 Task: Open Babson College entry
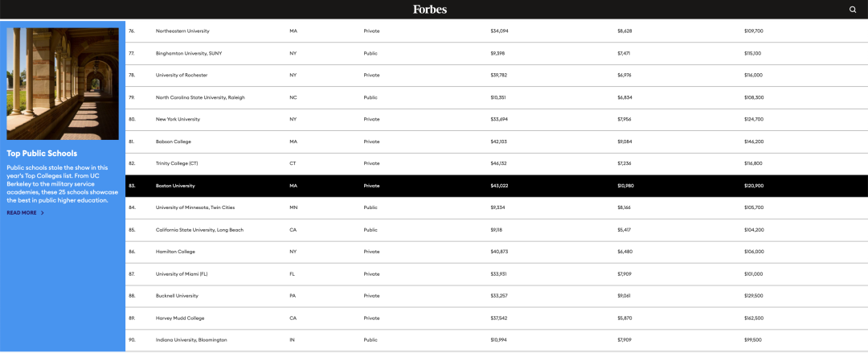[174, 142]
